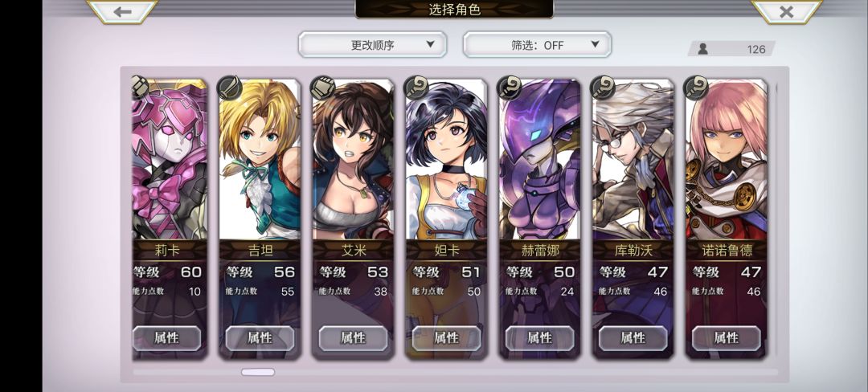Viewport: 868px width, 392px height.
Task: Open 属性 for character 吉坦
Action: 260,338
